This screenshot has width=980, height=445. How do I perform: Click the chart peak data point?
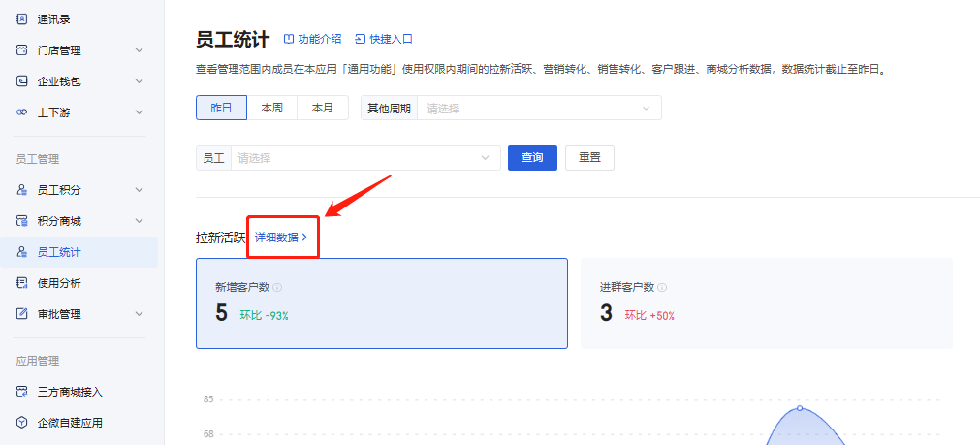[800, 408]
